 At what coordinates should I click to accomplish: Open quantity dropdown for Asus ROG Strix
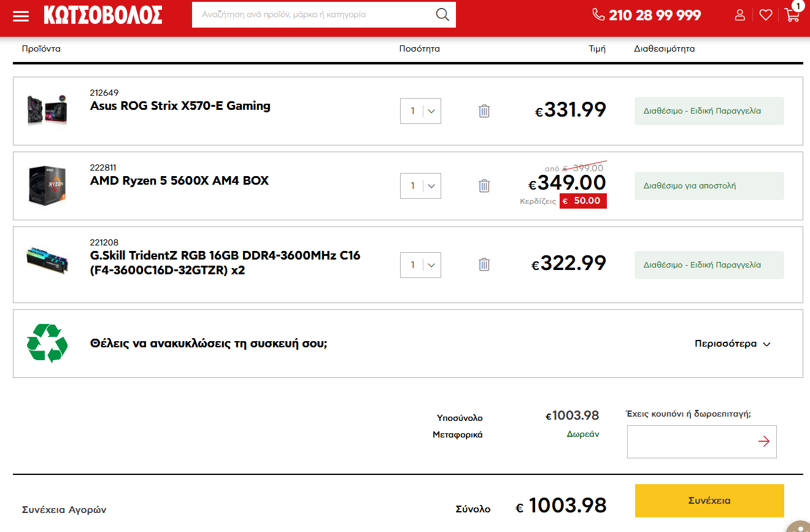pyautogui.click(x=420, y=111)
